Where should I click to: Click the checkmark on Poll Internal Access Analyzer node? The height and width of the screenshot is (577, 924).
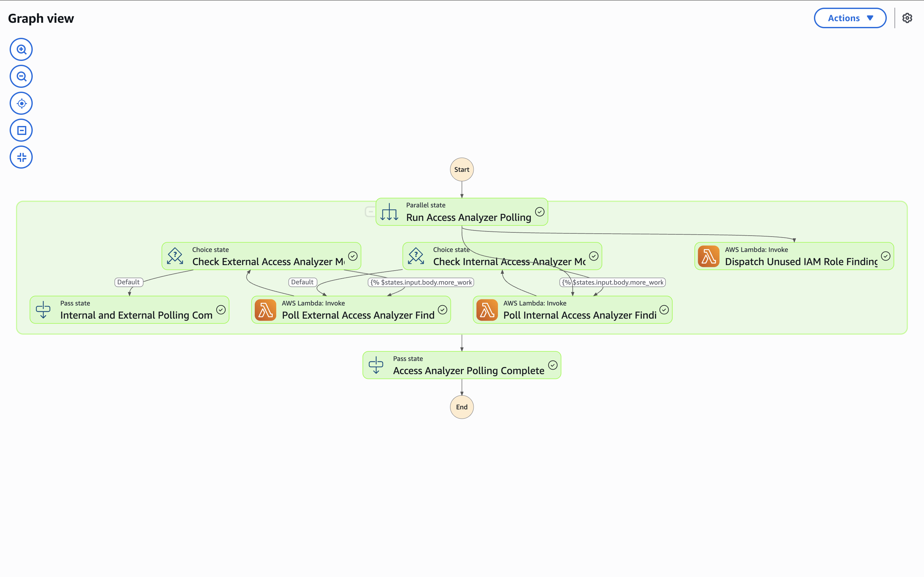664,310
